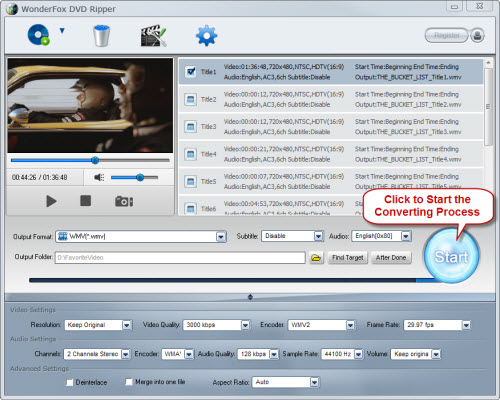Click the Play button under the preview

tap(51, 201)
